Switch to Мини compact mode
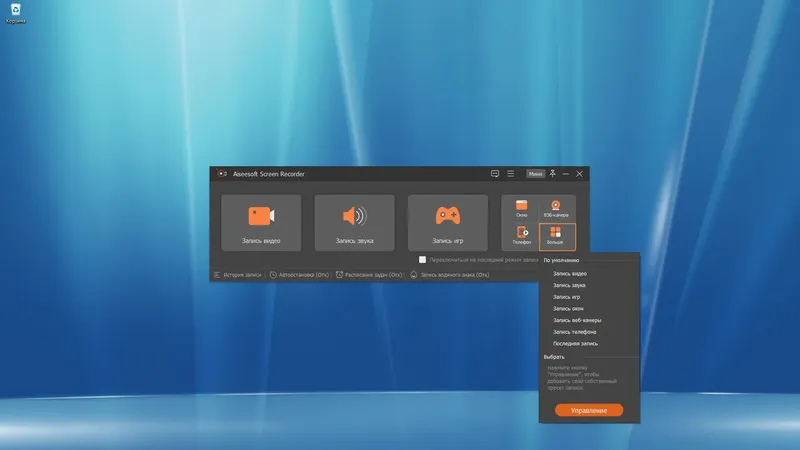This screenshot has width=800, height=450. [x=535, y=174]
